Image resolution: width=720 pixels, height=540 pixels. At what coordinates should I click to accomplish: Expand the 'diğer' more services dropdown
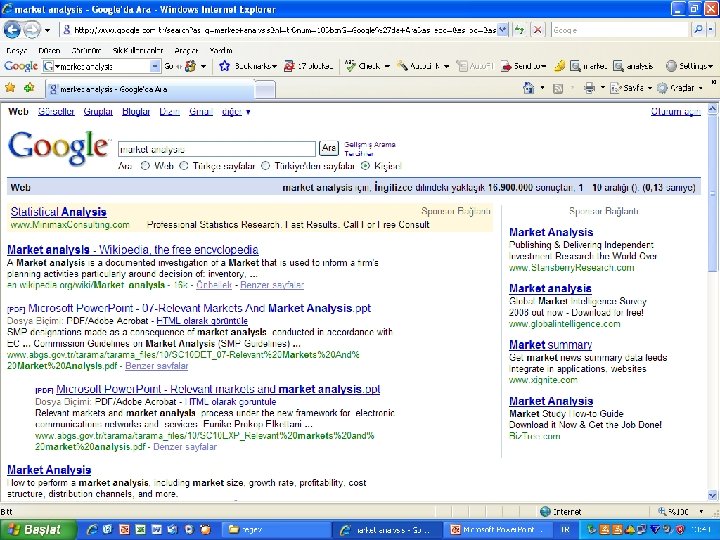tap(236, 112)
